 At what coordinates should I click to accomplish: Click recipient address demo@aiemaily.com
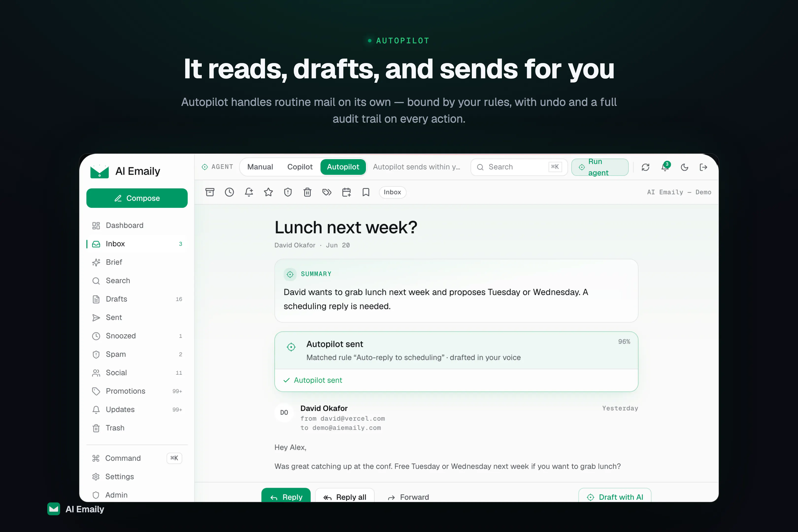(x=346, y=428)
